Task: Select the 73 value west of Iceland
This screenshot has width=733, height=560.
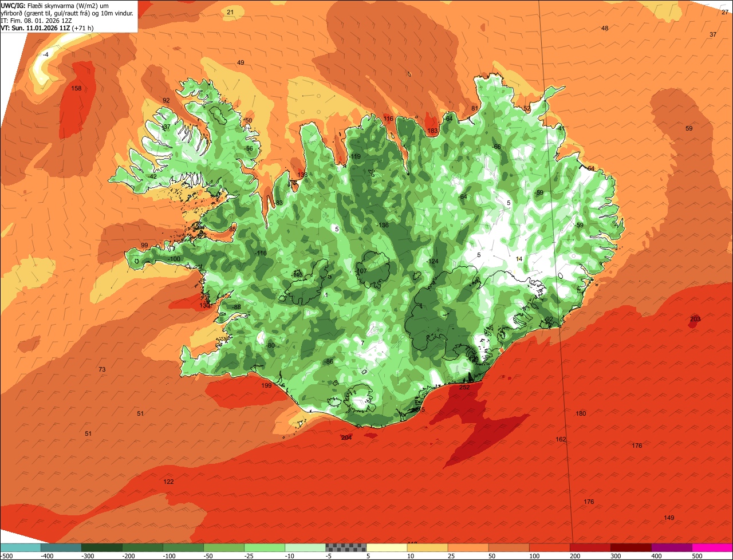Action: tap(102, 370)
